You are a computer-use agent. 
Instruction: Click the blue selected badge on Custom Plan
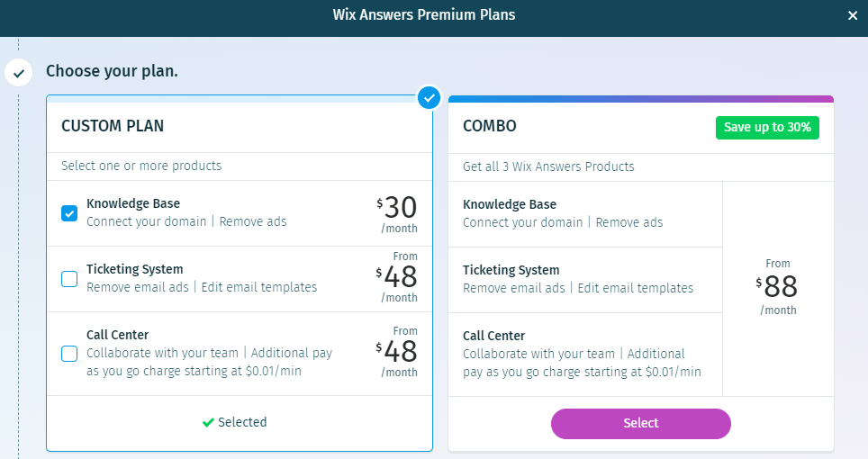pyautogui.click(x=429, y=96)
